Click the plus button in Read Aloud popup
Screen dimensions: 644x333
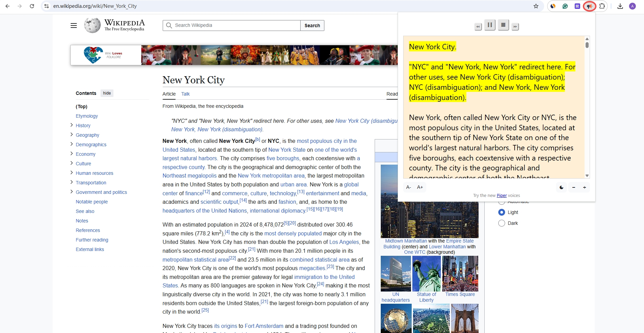(585, 187)
